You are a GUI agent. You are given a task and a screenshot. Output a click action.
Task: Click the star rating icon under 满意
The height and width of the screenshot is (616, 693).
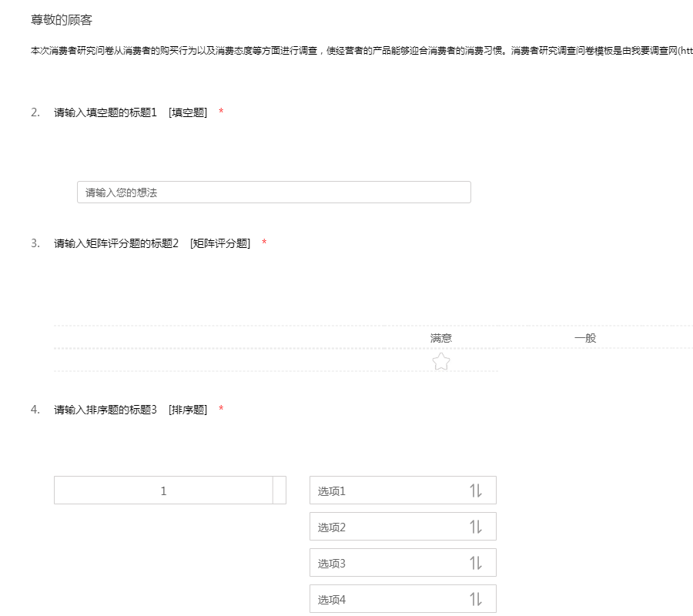pos(440,362)
